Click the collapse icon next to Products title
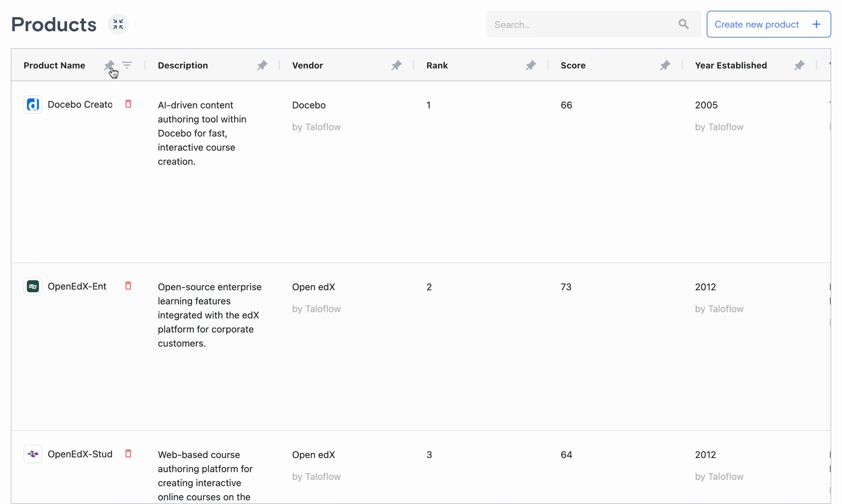Image resolution: width=842 pixels, height=504 pixels. [x=118, y=24]
